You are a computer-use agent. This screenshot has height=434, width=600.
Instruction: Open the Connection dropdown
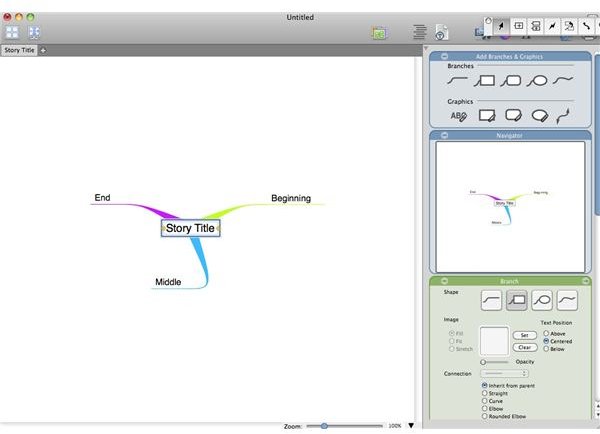(x=504, y=373)
